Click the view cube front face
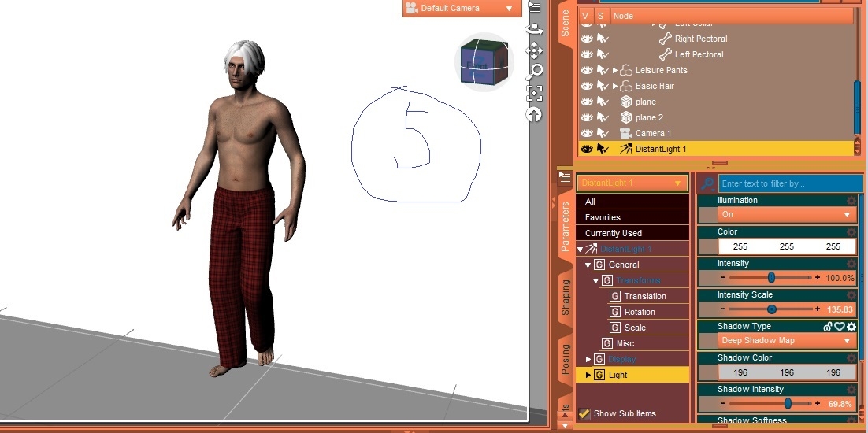The image size is (868, 433). [x=477, y=66]
